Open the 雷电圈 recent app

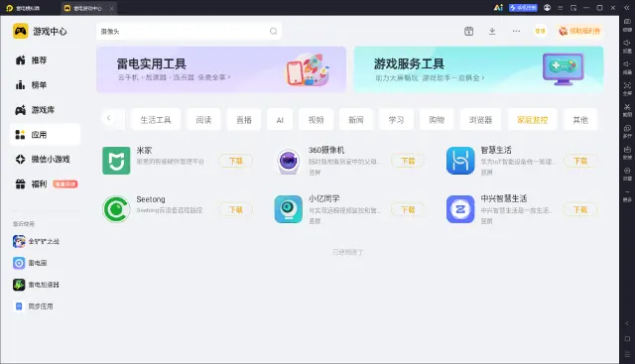[x=30, y=263]
